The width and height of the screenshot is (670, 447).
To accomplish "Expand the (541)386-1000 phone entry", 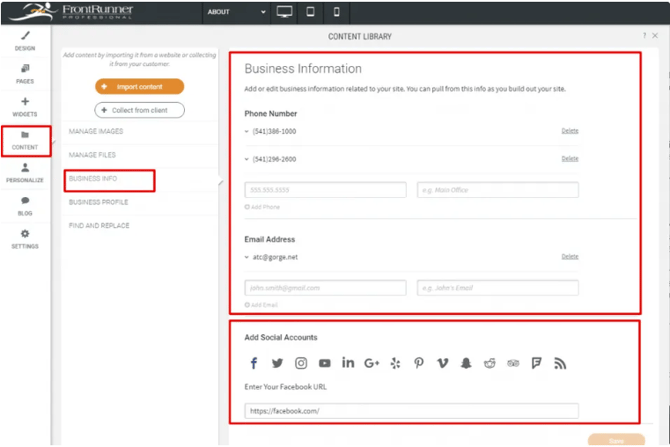I will [x=247, y=131].
